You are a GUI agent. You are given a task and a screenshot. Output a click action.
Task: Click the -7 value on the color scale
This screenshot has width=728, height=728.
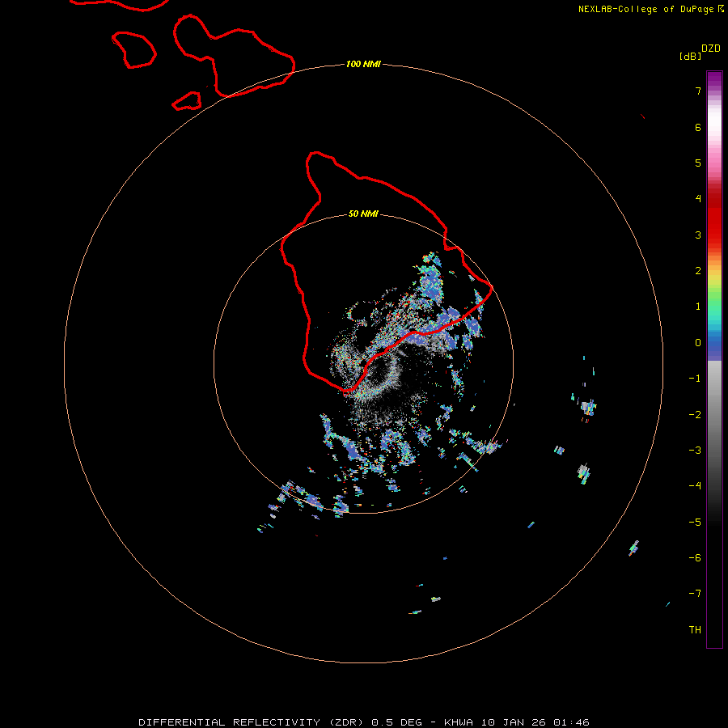[695, 594]
